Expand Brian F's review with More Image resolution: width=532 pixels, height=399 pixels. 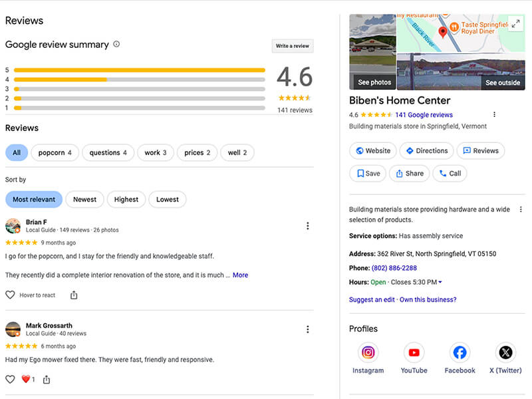pyautogui.click(x=240, y=275)
